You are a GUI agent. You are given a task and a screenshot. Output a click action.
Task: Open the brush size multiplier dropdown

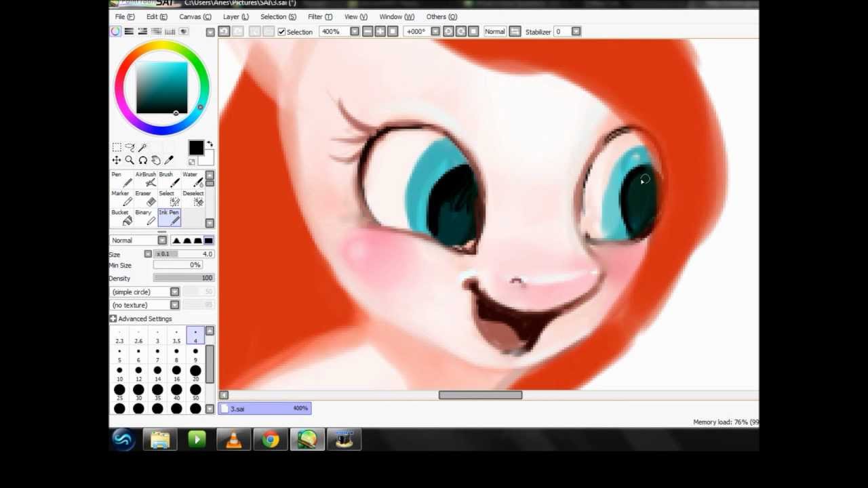(x=148, y=254)
